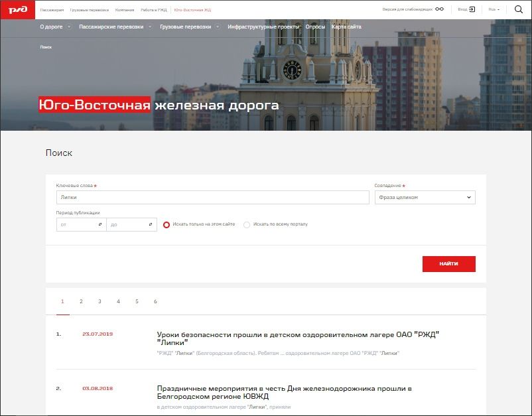Open the 'до' end date picker icon
Viewport: 532px width, 416px height.
click(150, 225)
